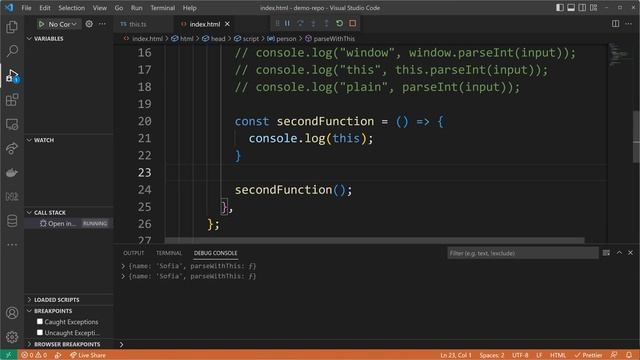Click Live Share in status bar

pos(88,355)
